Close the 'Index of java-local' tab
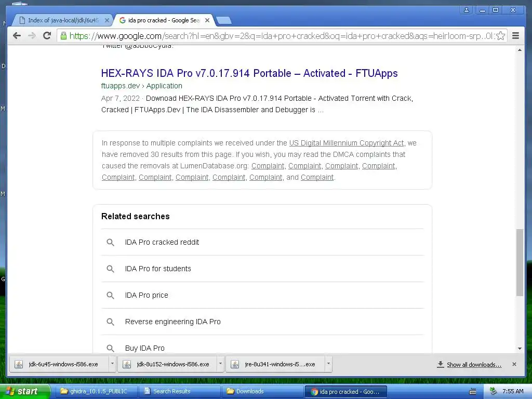This screenshot has width=532, height=399. [x=107, y=20]
